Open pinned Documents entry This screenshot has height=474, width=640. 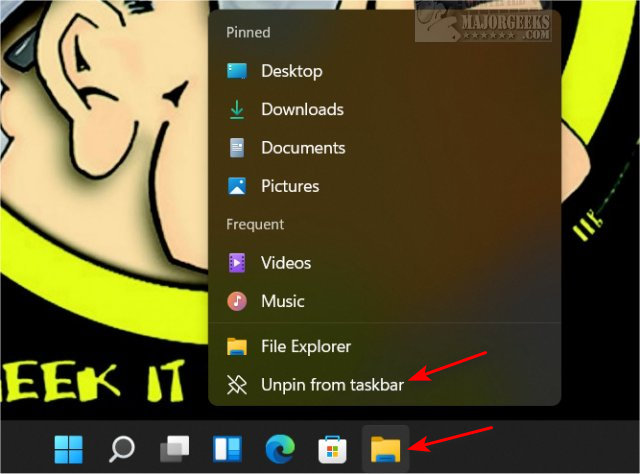click(384, 148)
